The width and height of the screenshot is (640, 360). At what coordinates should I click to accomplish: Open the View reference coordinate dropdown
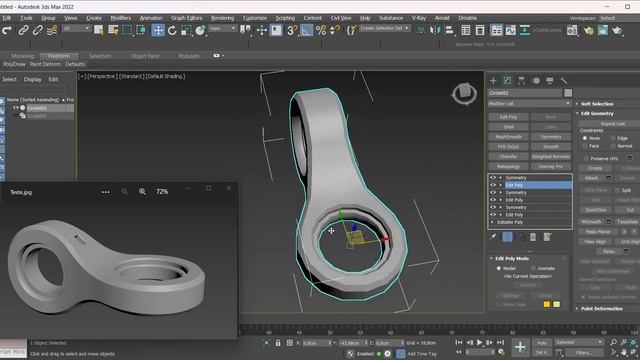click(x=222, y=28)
